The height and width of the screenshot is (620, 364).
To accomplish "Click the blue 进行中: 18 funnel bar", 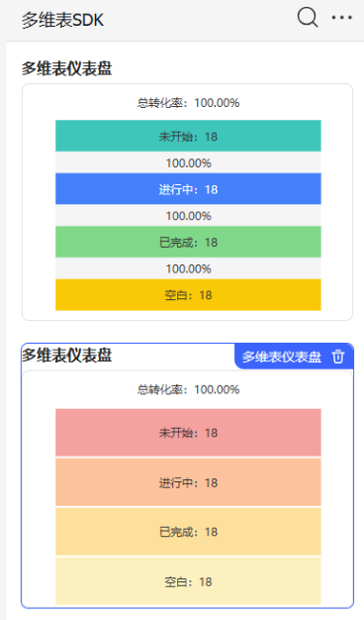I will pos(188,188).
